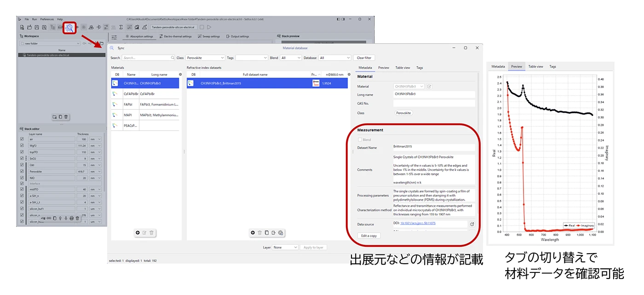This screenshot has height=295, width=644.
Task: Open the Preferences menu
Action: click(47, 19)
